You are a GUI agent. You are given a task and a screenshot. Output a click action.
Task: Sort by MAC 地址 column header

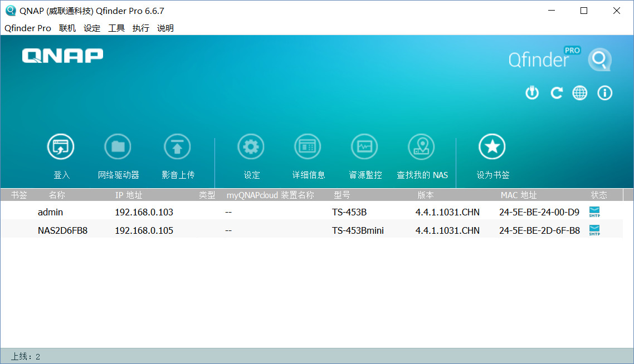518,195
